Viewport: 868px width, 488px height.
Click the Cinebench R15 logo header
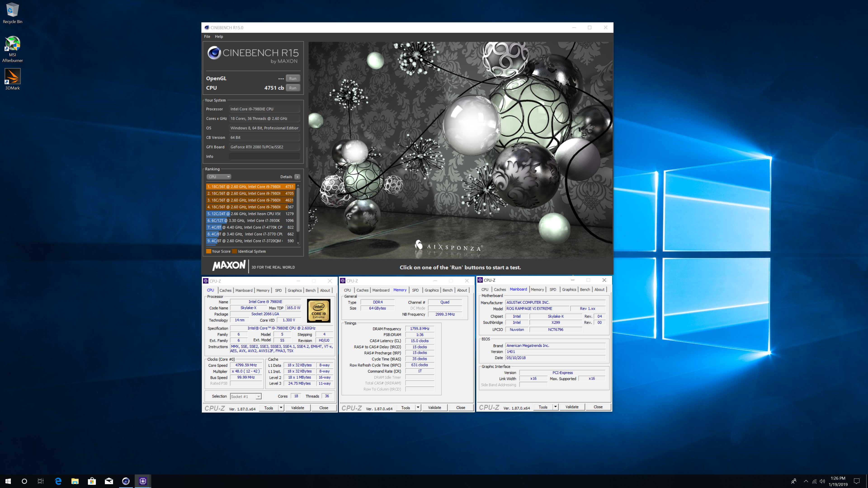(253, 54)
